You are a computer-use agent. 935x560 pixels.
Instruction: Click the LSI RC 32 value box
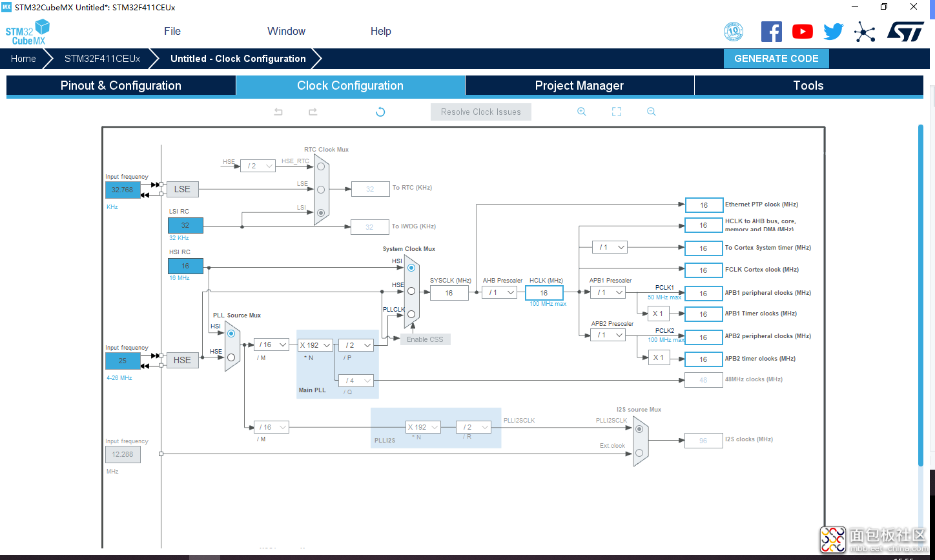click(x=185, y=225)
